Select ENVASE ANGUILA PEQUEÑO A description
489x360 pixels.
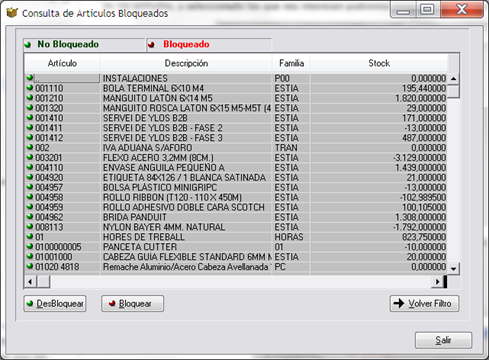164,167
